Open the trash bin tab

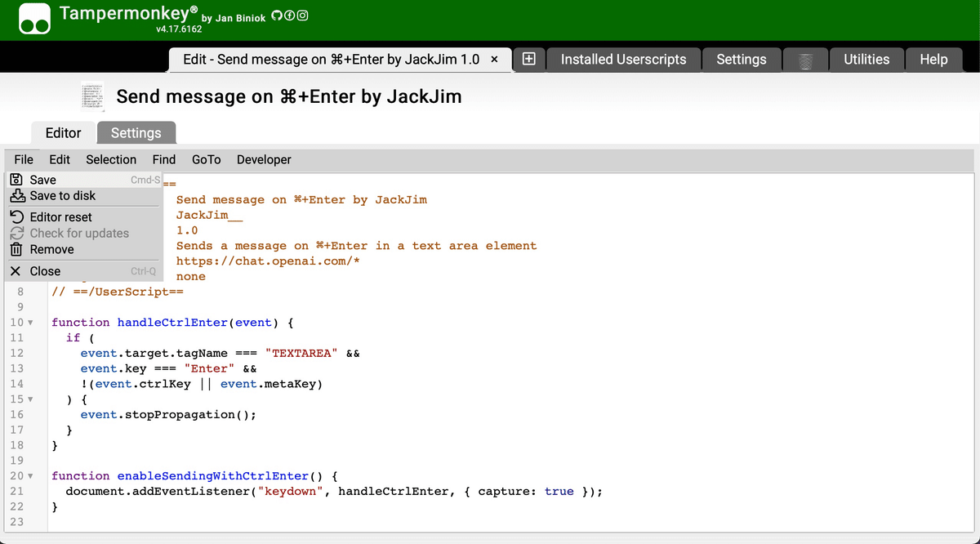click(805, 60)
